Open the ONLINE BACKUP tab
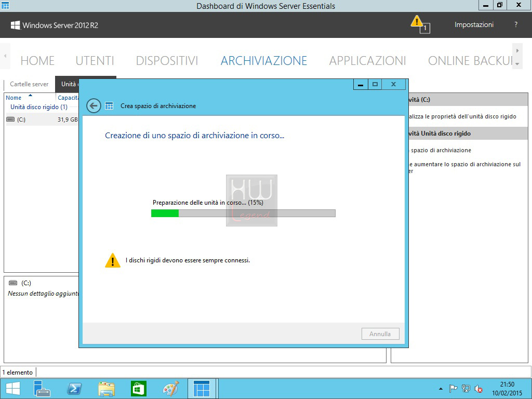The image size is (532, 399). [x=470, y=61]
